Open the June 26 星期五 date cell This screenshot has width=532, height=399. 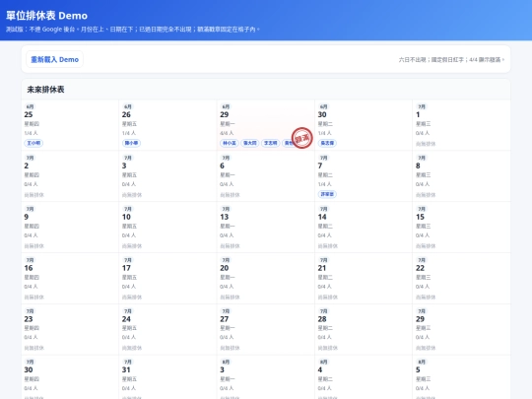pos(167,125)
